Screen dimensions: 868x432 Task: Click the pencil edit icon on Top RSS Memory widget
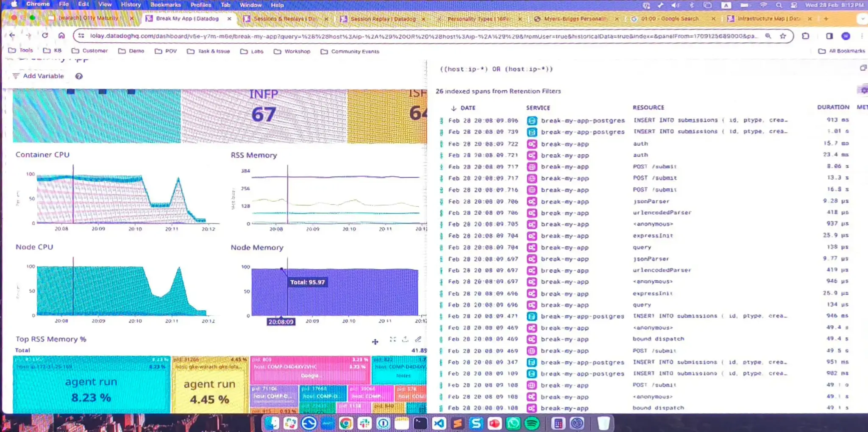(x=418, y=340)
